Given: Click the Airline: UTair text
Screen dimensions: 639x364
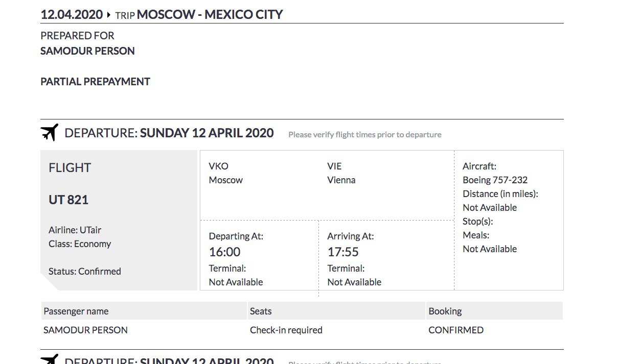Looking at the screenshot, I should 75,230.
